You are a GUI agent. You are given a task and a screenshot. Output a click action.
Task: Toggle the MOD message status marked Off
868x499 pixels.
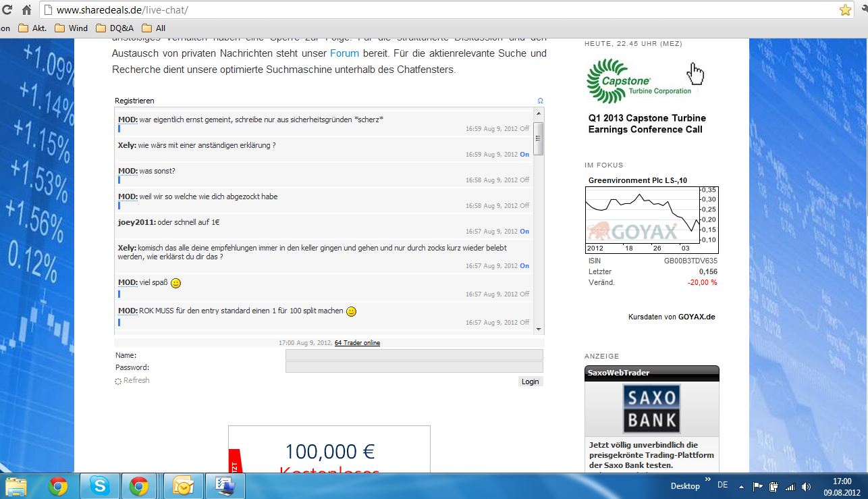click(x=524, y=128)
